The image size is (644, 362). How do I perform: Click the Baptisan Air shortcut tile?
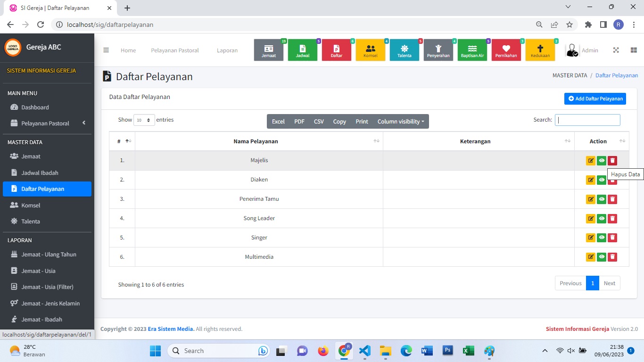pos(472,50)
